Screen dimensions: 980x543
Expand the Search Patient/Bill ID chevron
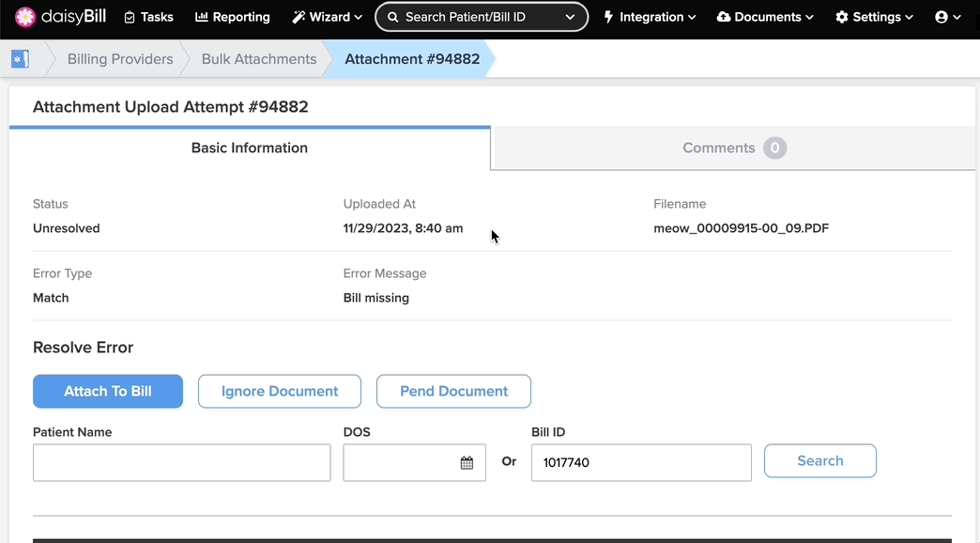(x=570, y=17)
